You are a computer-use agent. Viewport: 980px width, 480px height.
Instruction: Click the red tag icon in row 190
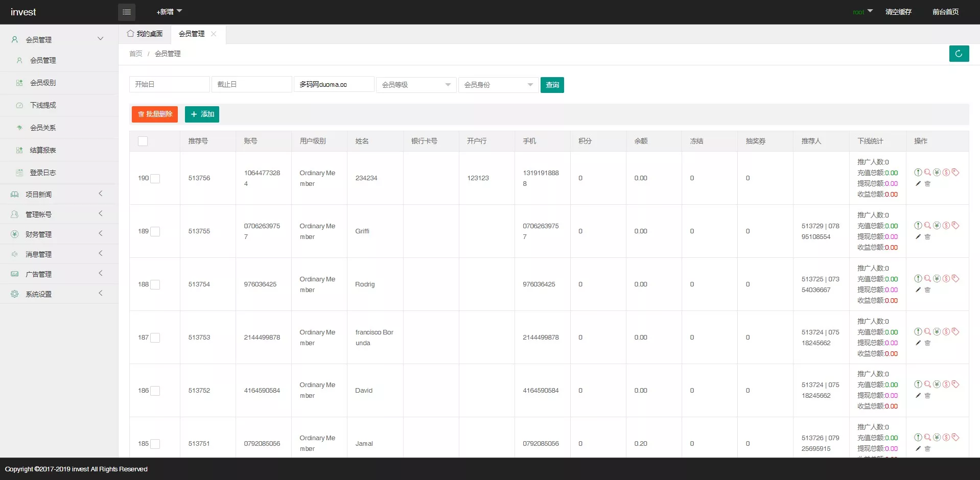(x=955, y=173)
